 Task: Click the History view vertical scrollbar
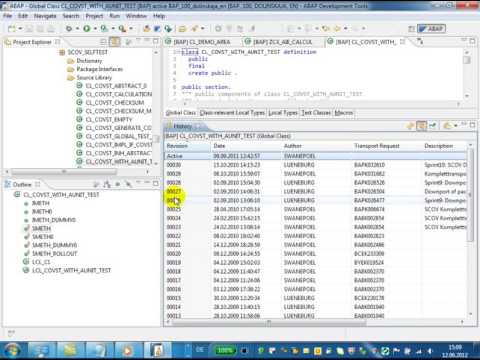click(x=471, y=195)
